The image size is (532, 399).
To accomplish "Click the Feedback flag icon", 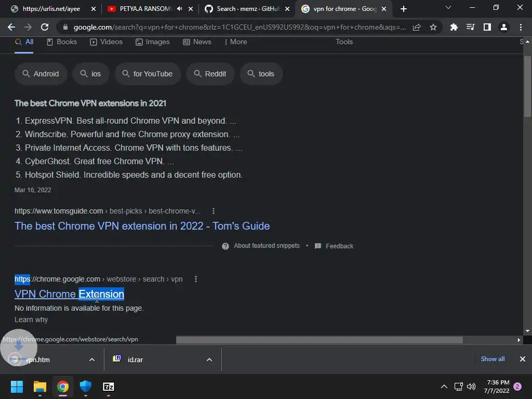I will 318,246.
